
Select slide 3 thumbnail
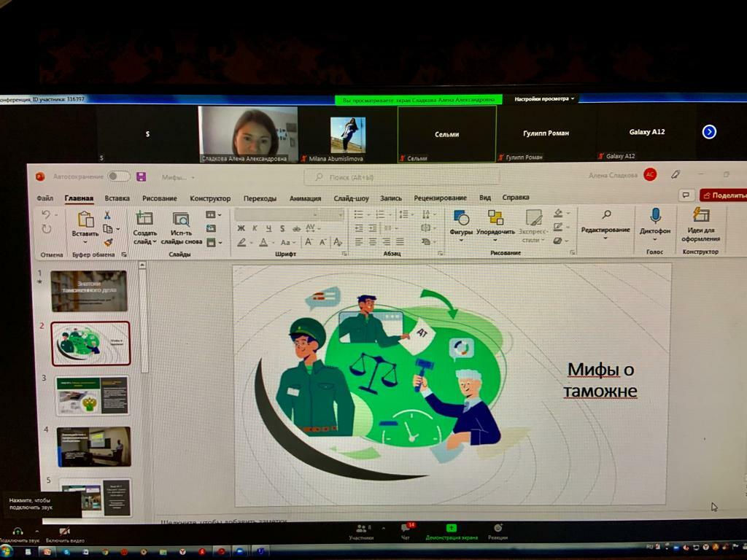[93, 396]
